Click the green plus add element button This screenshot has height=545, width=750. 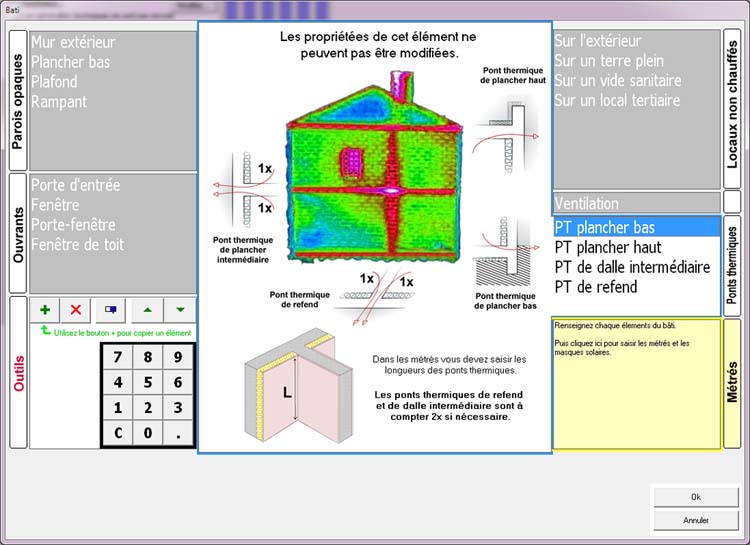[45, 310]
